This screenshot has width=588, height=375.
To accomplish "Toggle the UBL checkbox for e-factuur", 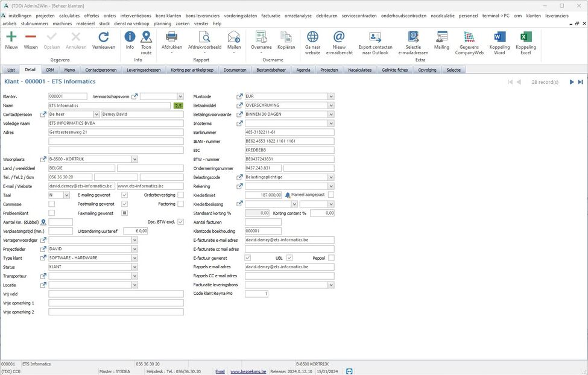I will [x=289, y=257].
